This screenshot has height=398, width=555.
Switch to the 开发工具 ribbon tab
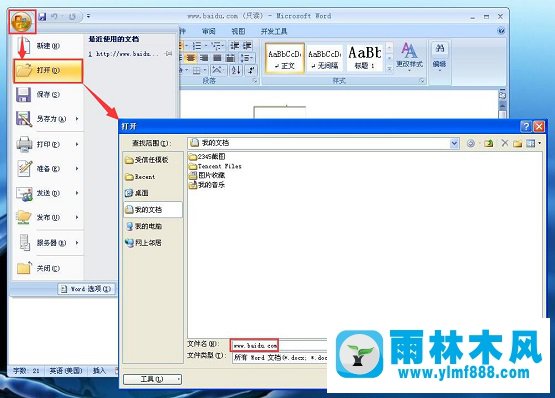(x=274, y=31)
